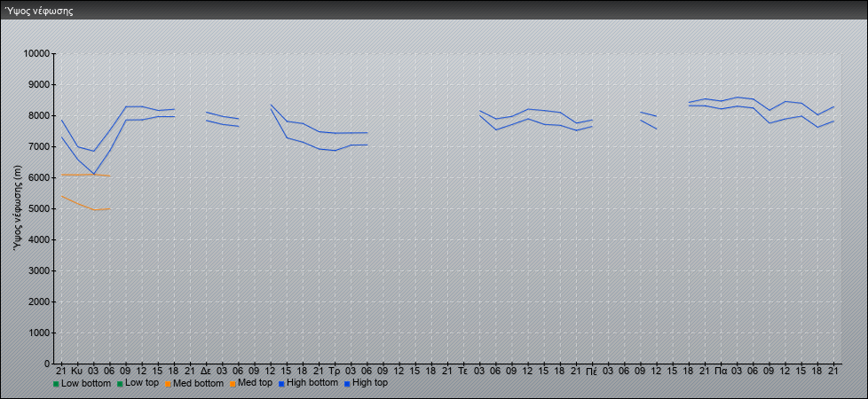Click the 1000 value on the y-axis
Screen dimensions: 868x399
pos(39,332)
